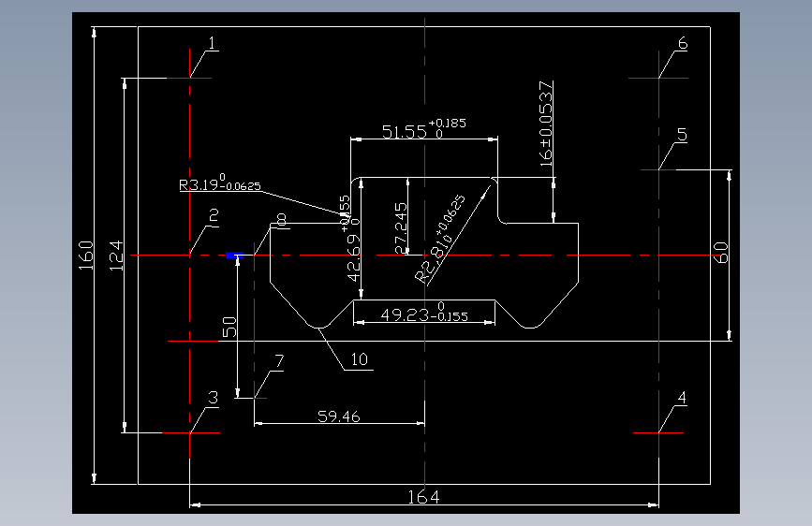This screenshot has height=526, width=812.
Task: Pick the 27.245 dimension text
Action: coord(401,228)
